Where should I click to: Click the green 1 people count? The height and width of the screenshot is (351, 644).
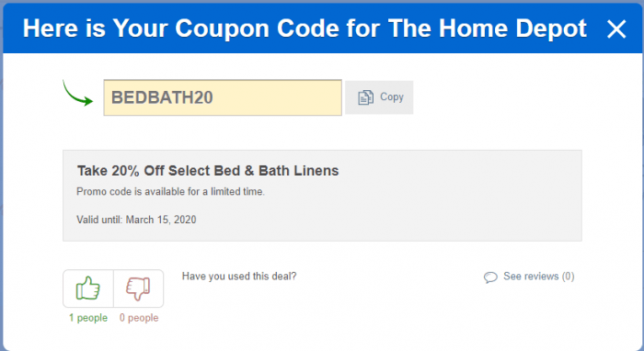point(88,318)
